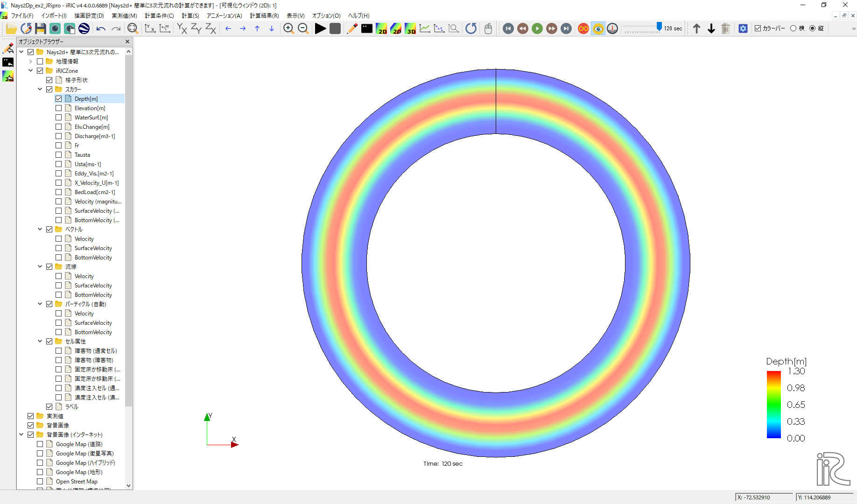Open project with the folder icon
The image size is (857, 504).
coord(11,28)
